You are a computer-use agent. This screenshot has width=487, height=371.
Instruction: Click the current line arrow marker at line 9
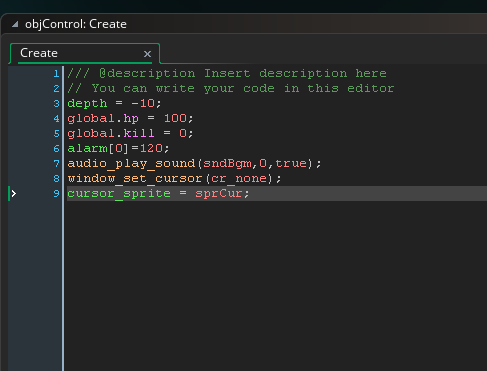click(x=13, y=193)
